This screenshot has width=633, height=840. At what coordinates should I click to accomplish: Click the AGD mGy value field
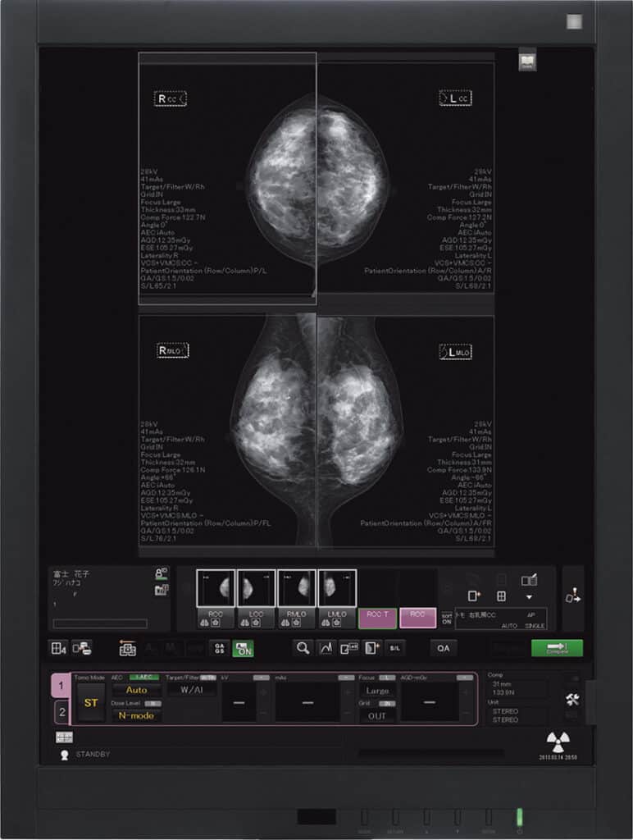tap(430, 702)
